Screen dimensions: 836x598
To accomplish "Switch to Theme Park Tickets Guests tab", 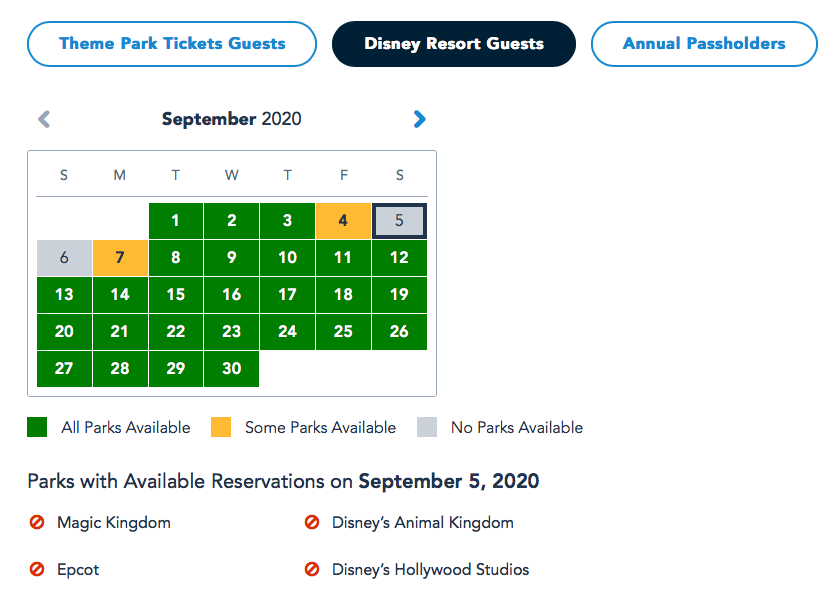I will pyautogui.click(x=172, y=44).
